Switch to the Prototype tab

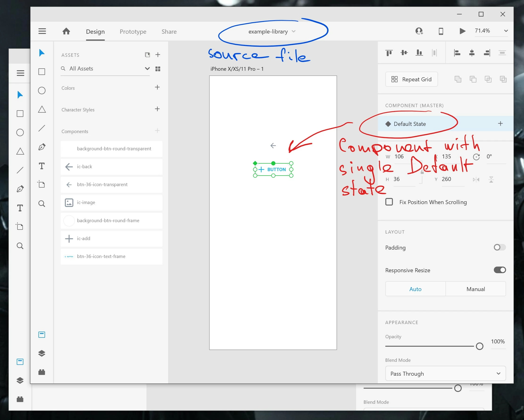click(133, 32)
